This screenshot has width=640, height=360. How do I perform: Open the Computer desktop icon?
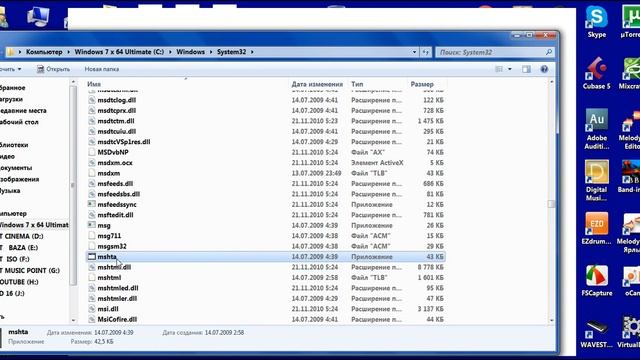click(38, 16)
